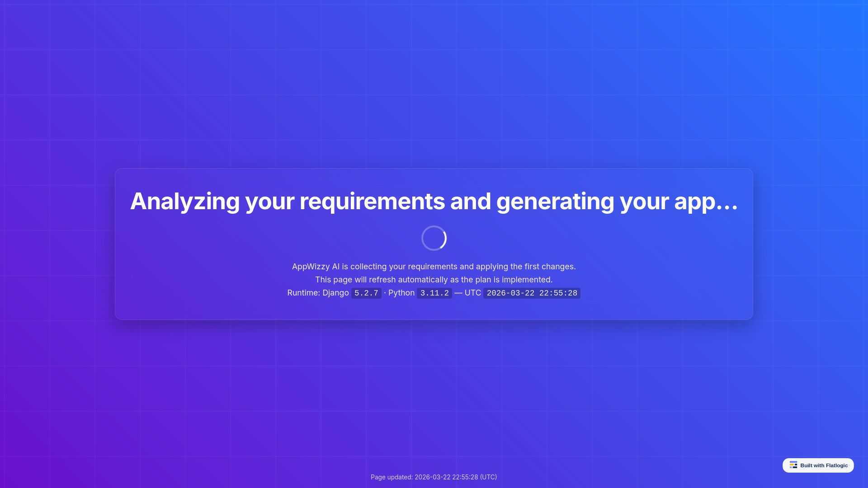Click the 'Page updated' footer text
868x488 pixels.
pyautogui.click(x=434, y=477)
